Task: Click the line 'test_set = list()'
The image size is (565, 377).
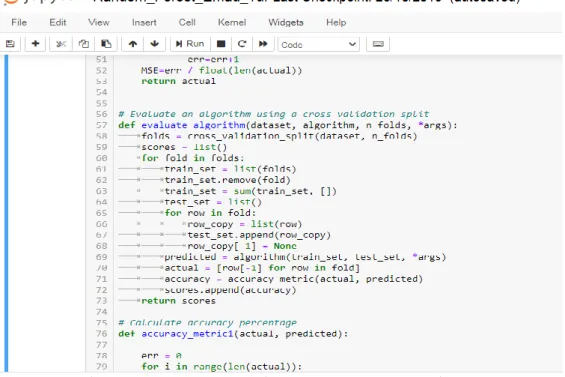Action: (213, 202)
